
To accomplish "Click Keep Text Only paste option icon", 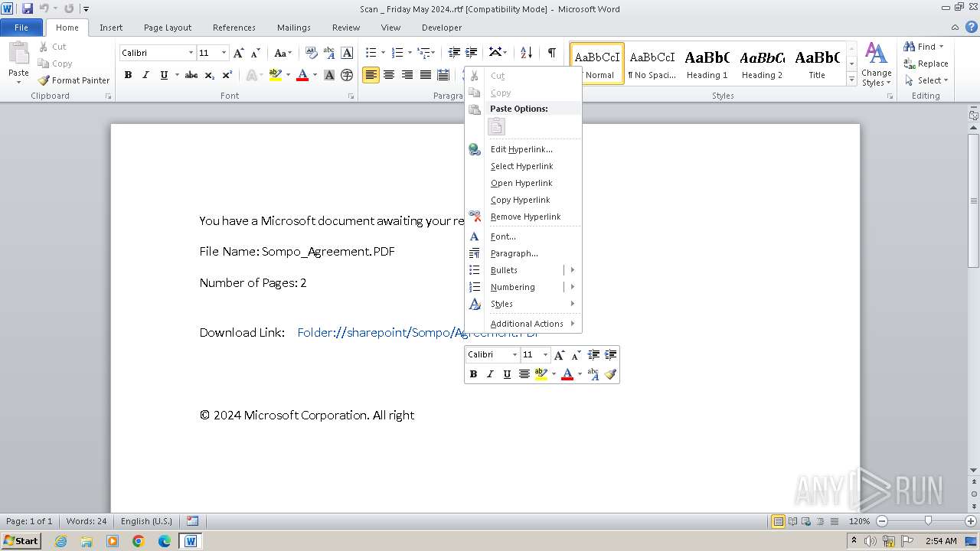I will (x=497, y=127).
